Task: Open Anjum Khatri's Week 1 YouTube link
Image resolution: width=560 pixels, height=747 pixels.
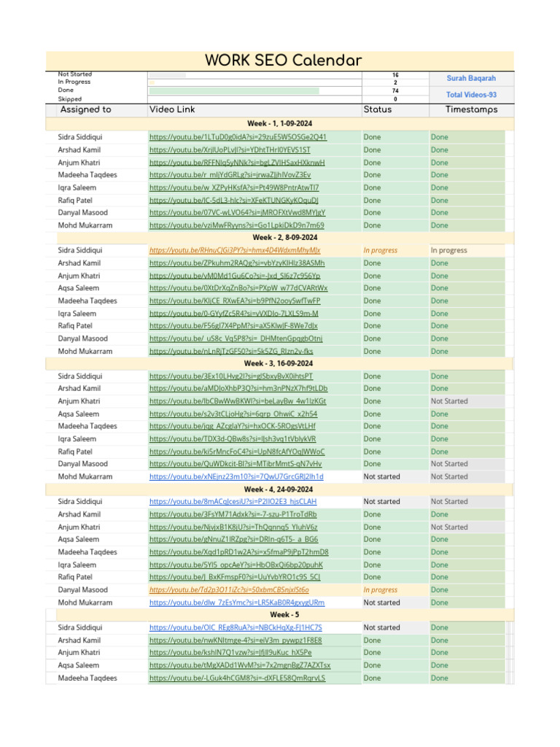Action: tap(237, 163)
